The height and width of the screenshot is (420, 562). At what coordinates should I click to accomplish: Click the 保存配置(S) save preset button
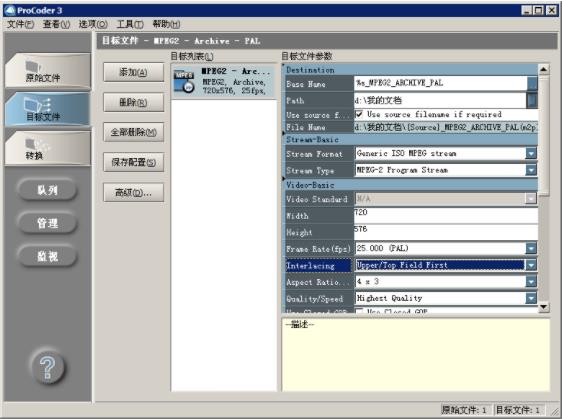[x=133, y=162]
